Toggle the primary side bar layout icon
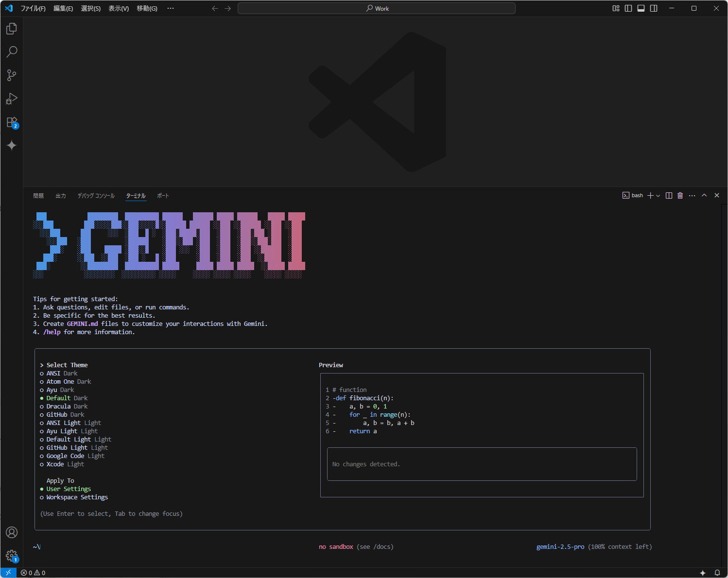 (x=628, y=8)
